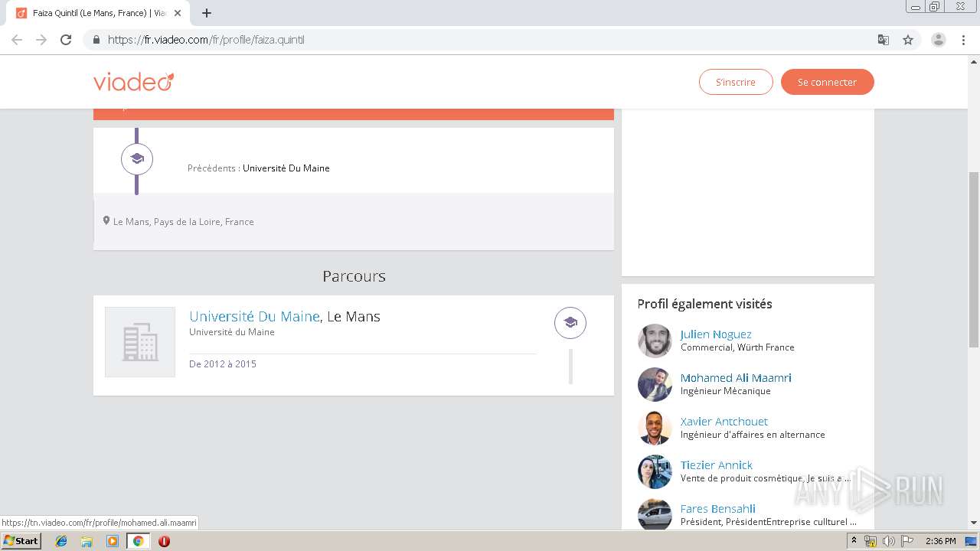Open Xavier Antchouet profile

click(x=724, y=422)
